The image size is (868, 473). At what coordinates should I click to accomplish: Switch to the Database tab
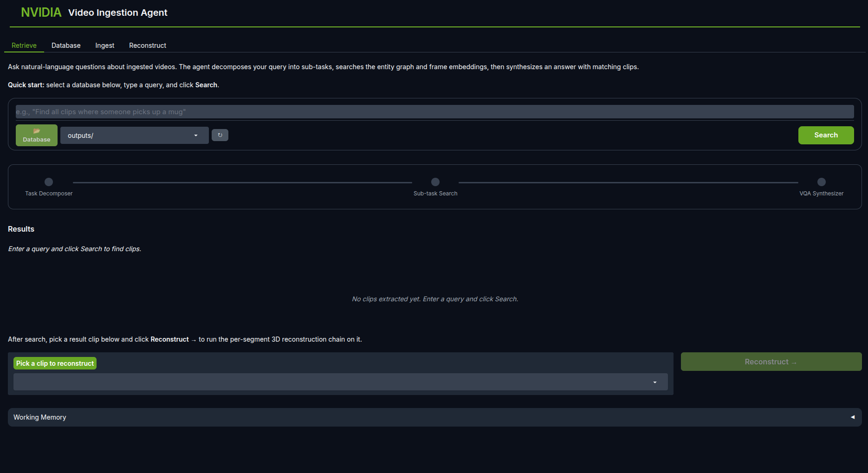[x=66, y=45]
